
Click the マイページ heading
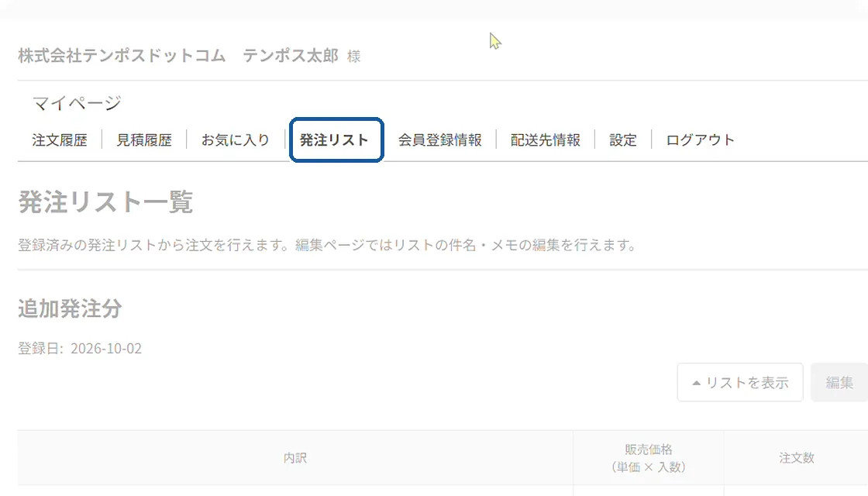click(x=77, y=103)
